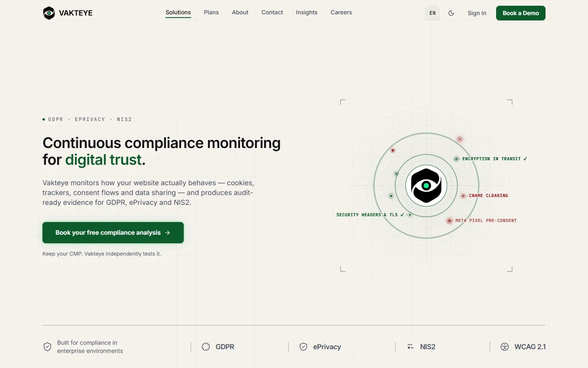Viewport: 588px width, 368px height.
Task: Click the WCAG 2.1 accessibility icon
Action: 505,347
